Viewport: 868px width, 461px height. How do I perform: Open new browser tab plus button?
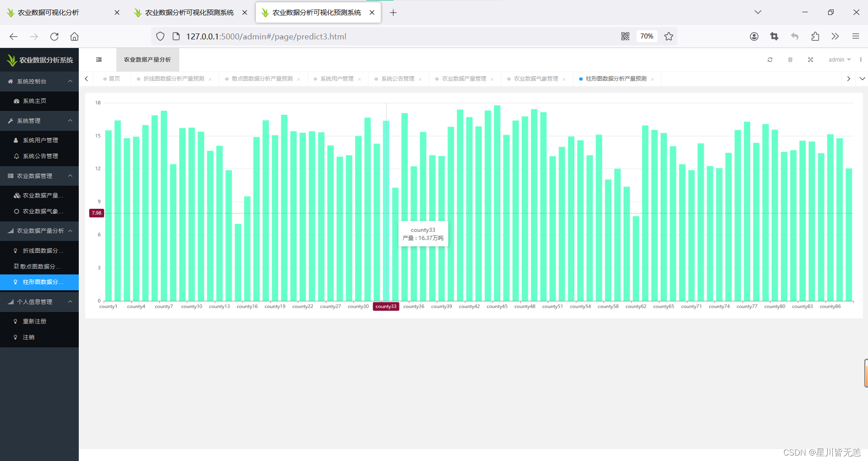(393, 13)
